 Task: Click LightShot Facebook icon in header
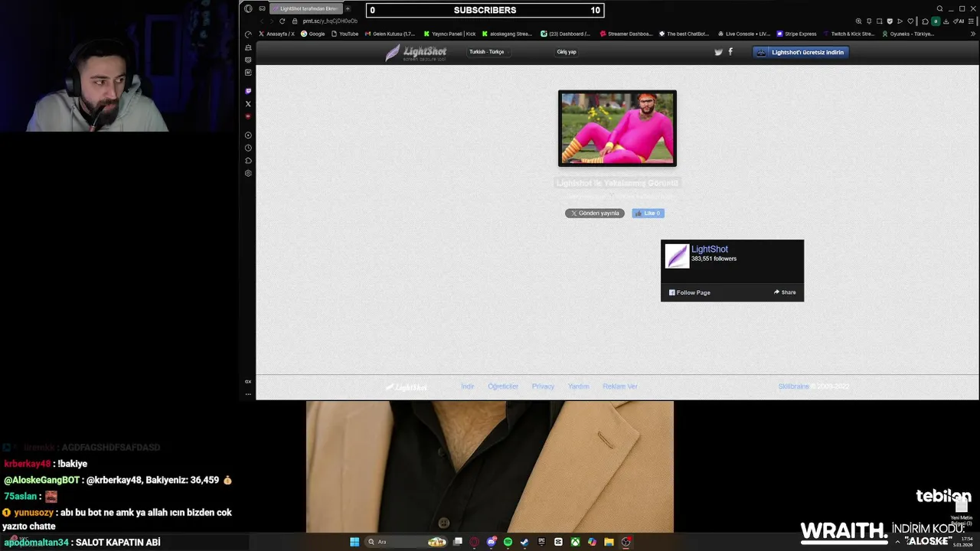point(730,51)
